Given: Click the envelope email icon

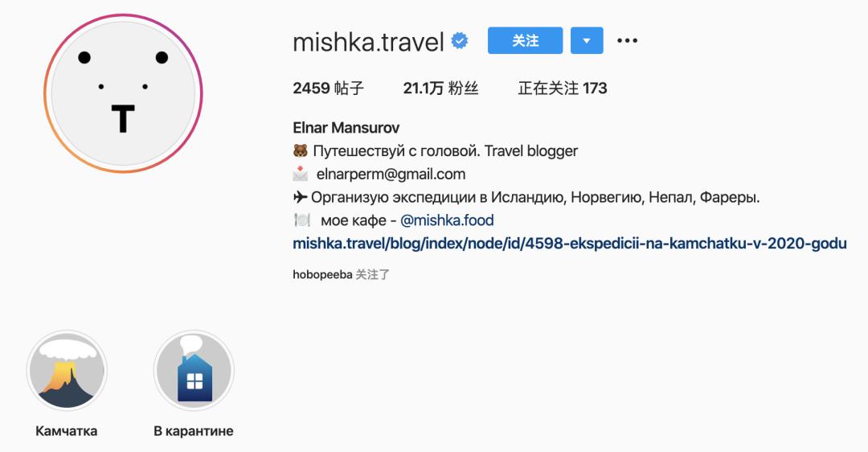Looking at the screenshot, I should point(300,174).
